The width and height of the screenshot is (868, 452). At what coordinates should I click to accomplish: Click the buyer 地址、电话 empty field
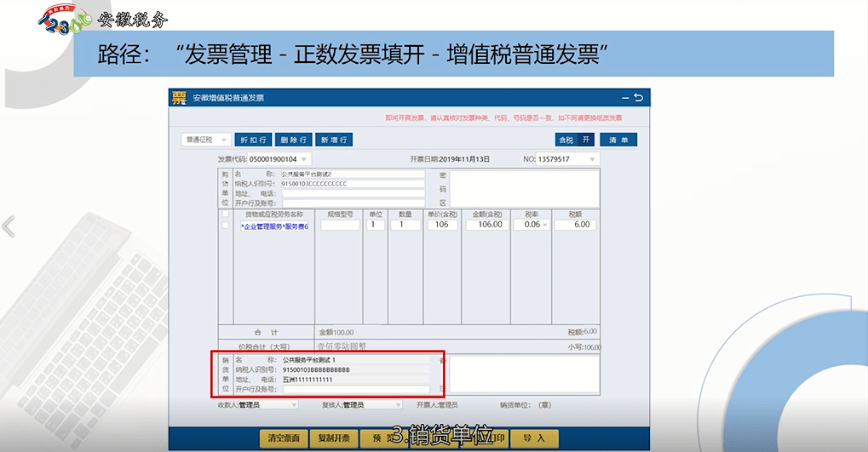[354, 193]
